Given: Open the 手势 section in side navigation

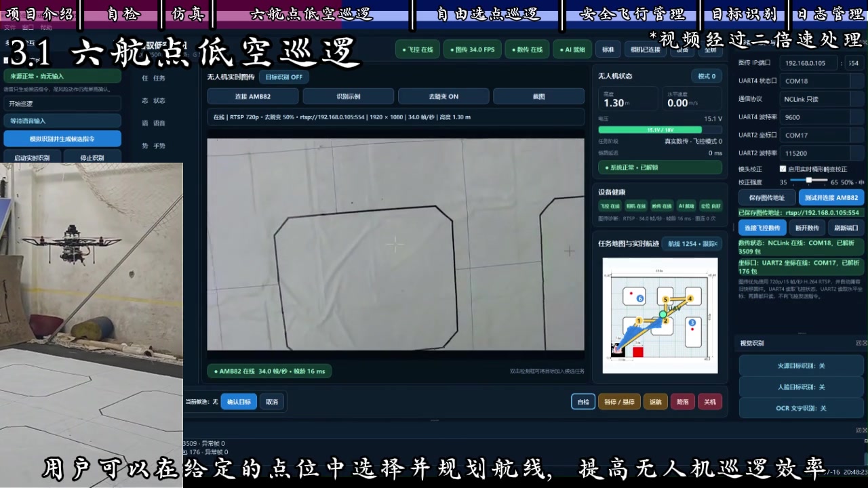Looking at the screenshot, I should pyautogui.click(x=154, y=146).
